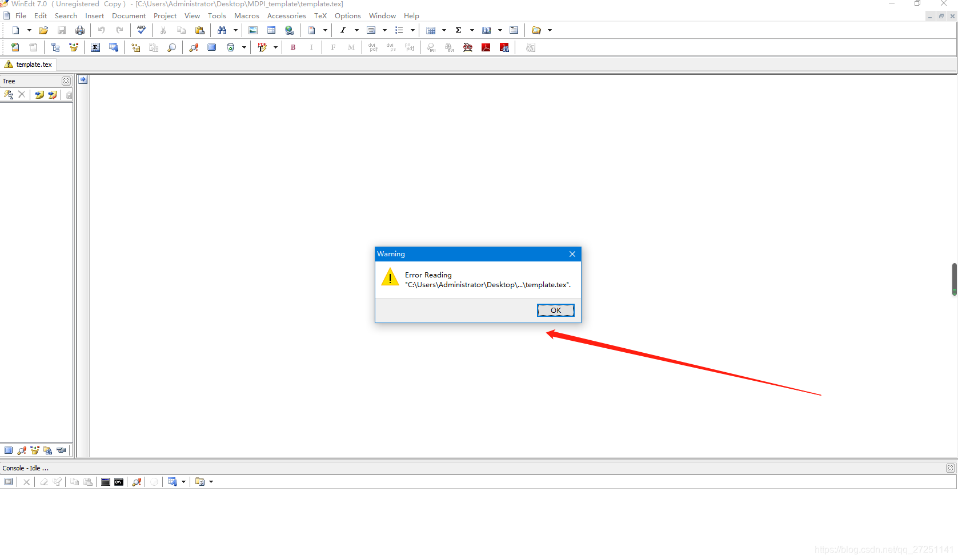Screen dimensions: 958x560
Task: Click the Errors magnifier icon in second toolbar
Action: pyautogui.click(x=194, y=47)
